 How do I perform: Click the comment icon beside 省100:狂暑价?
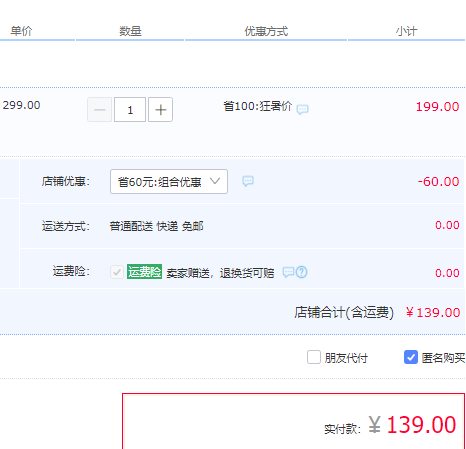[x=302, y=109]
